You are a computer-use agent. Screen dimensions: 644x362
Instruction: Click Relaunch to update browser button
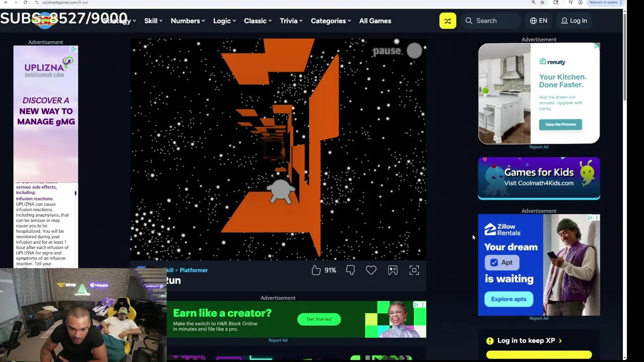603,3
